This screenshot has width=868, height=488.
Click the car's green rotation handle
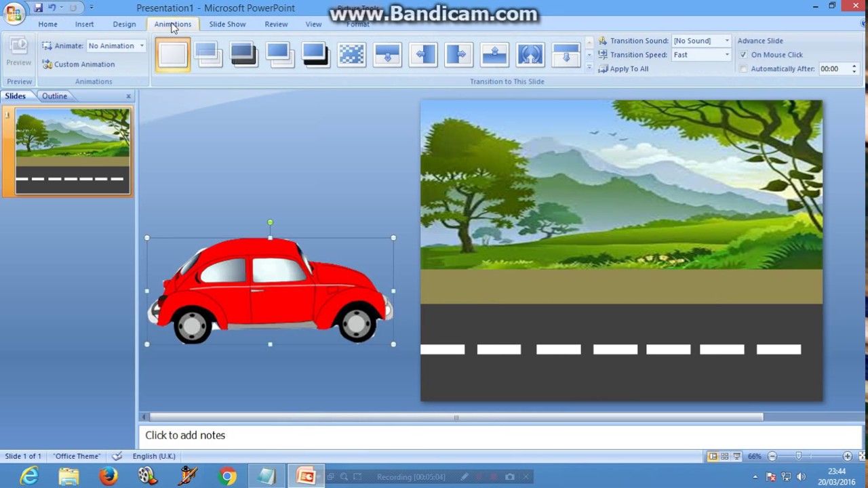(270, 222)
